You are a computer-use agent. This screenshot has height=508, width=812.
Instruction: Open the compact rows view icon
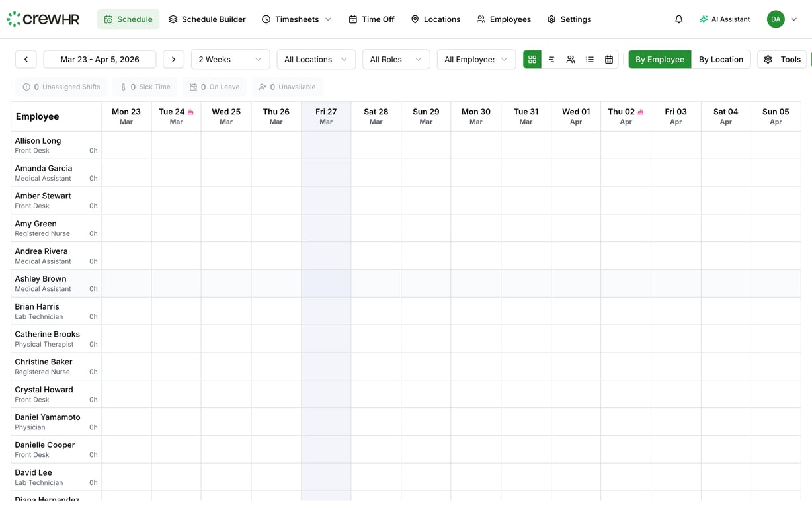pyautogui.click(x=552, y=59)
